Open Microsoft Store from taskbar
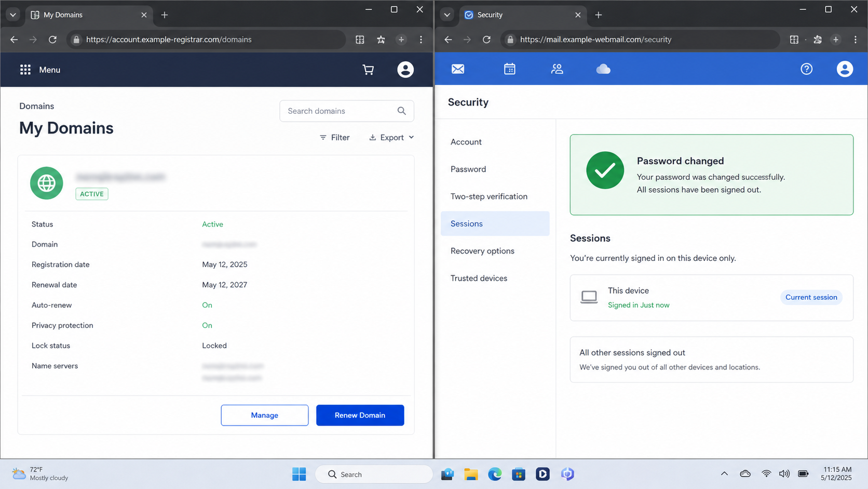Screen dimensions: 868x489 519,474
